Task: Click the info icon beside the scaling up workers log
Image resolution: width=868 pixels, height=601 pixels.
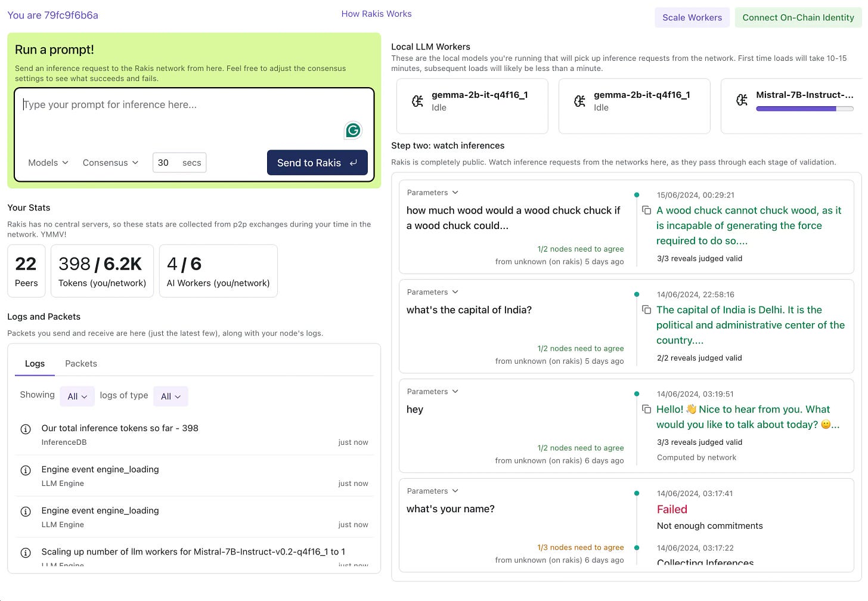Action: click(26, 553)
